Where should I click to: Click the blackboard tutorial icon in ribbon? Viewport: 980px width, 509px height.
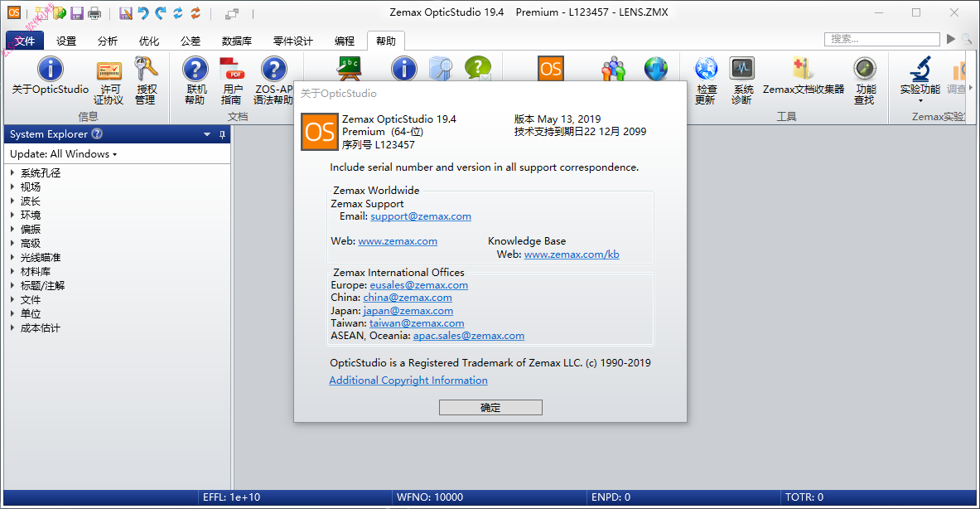pos(349,68)
